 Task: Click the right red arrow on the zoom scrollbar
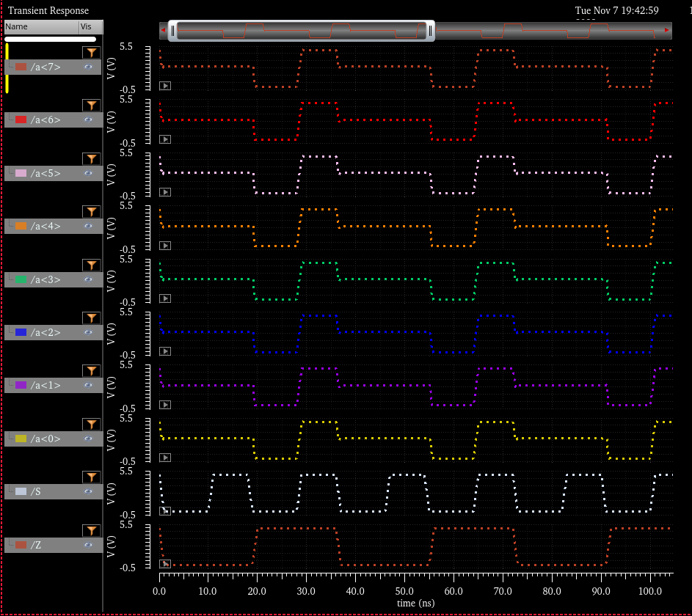666,30
